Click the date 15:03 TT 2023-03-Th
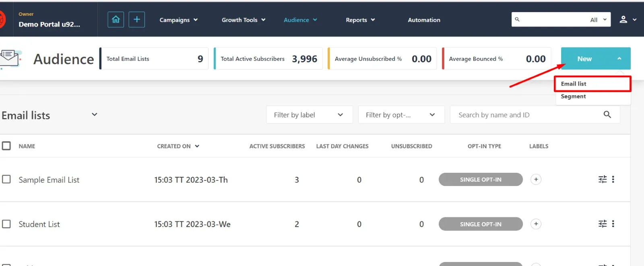644x266 pixels. click(x=191, y=180)
